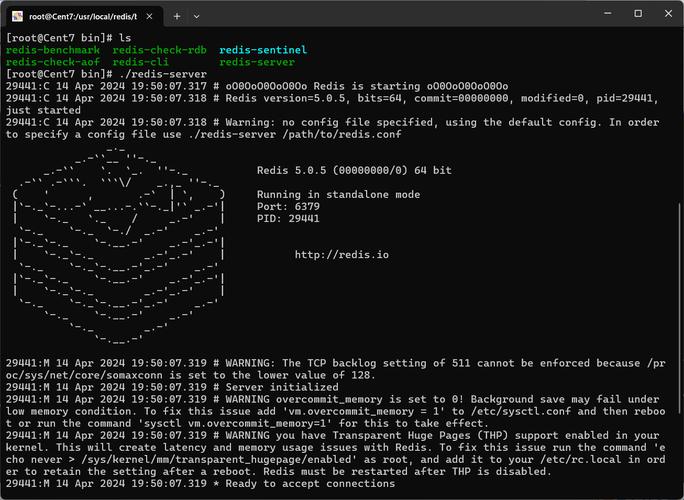Click the redis-check-aof file name
The height and width of the screenshot is (500, 684).
coord(53,62)
